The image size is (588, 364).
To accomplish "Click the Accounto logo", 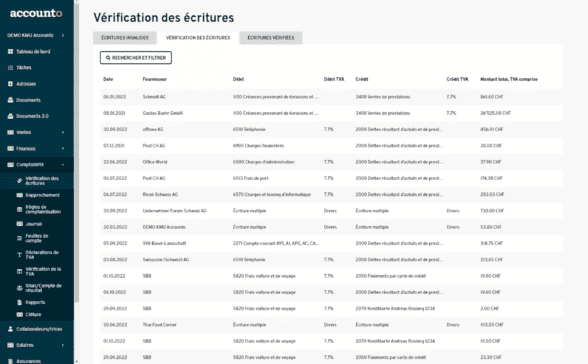I will (x=36, y=13).
